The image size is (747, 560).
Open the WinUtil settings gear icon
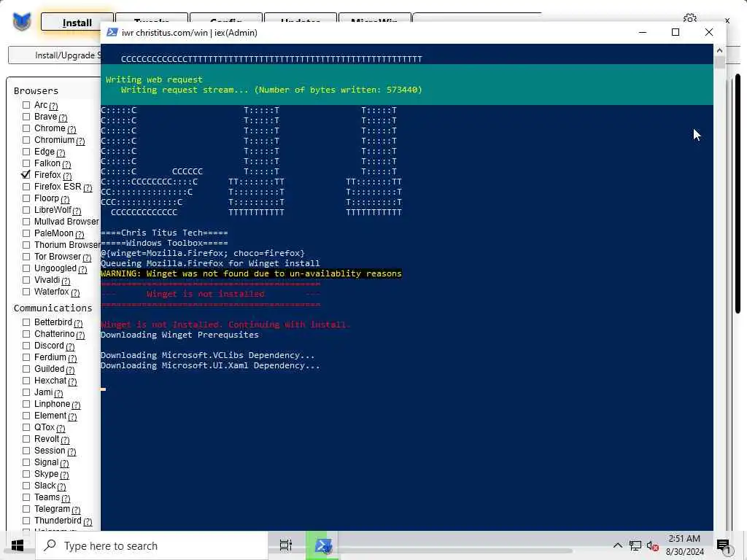pyautogui.click(x=690, y=18)
